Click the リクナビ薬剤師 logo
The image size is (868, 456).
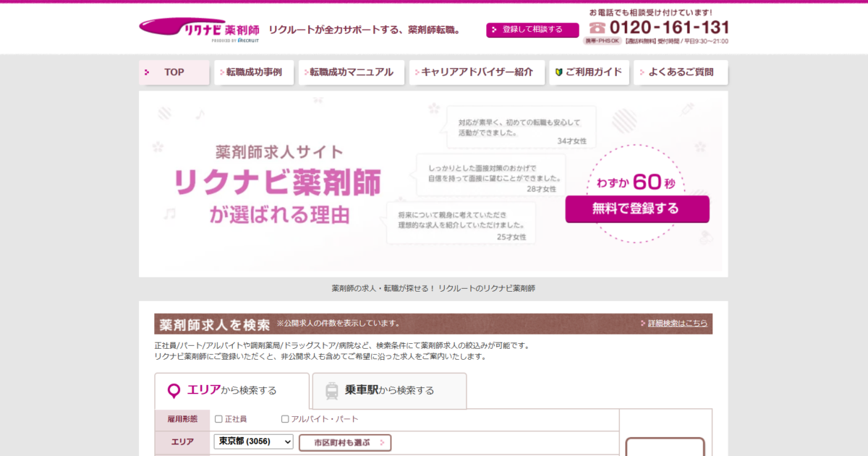click(199, 30)
